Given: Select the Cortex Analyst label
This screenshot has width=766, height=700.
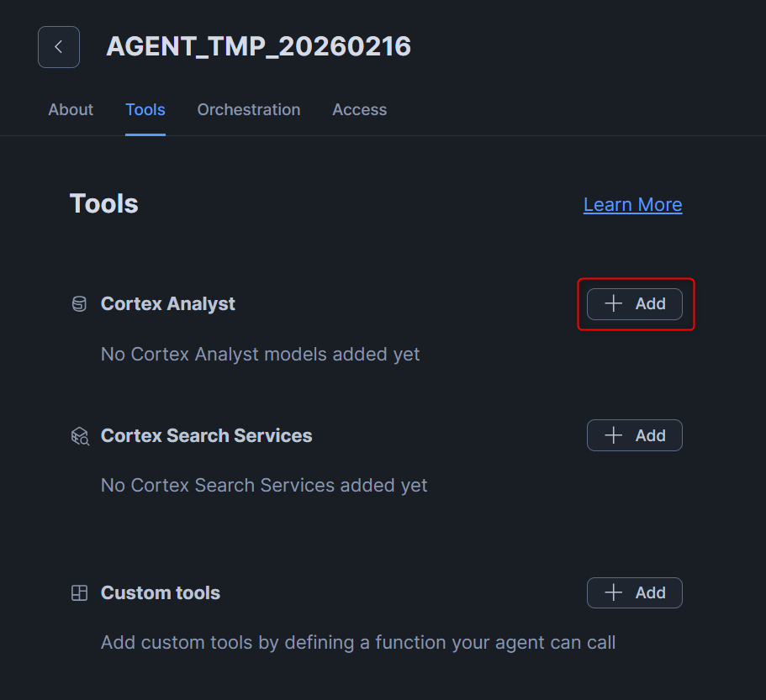Looking at the screenshot, I should click(x=168, y=304).
